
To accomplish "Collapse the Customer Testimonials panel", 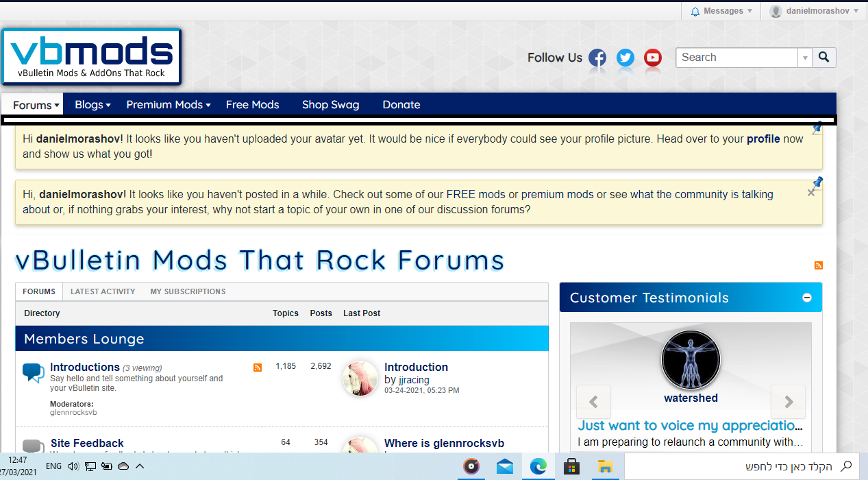I will click(x=807, y=298).
